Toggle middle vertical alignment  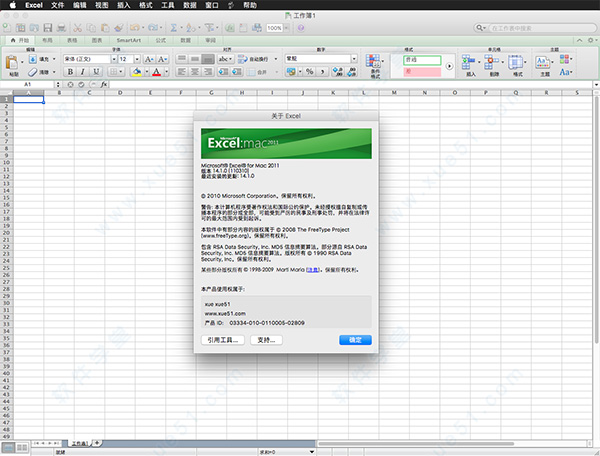(x=195, y=59)
